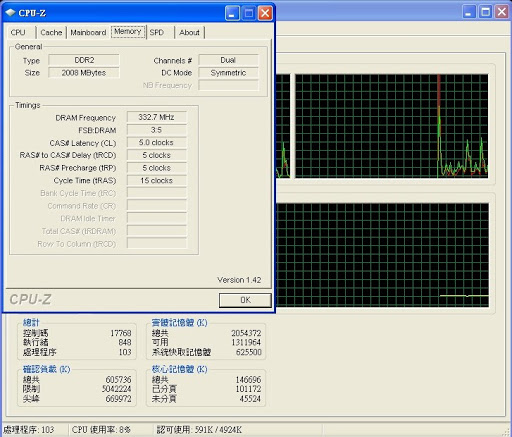
Task: Click the page file usage history graph
Action: tap(382, 255)
